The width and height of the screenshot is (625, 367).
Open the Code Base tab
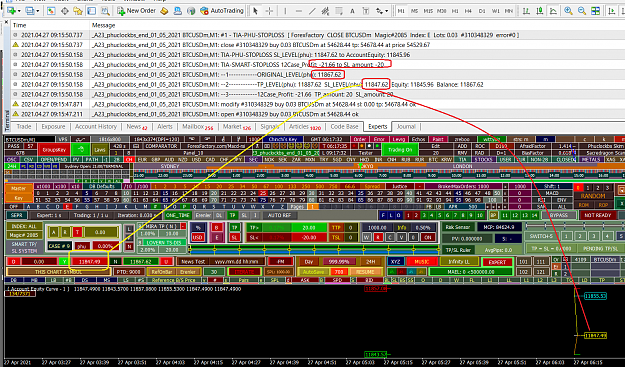tap(344, 126)
